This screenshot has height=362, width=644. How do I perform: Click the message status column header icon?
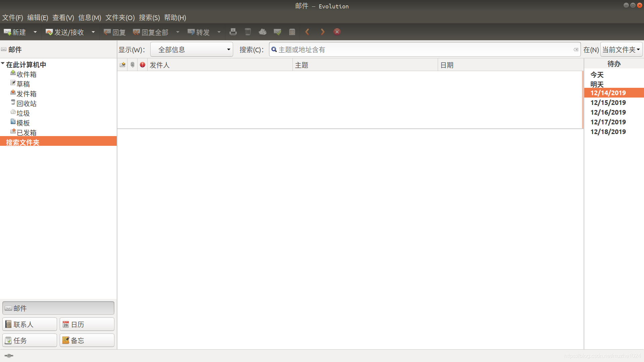(x=122, y=65)
